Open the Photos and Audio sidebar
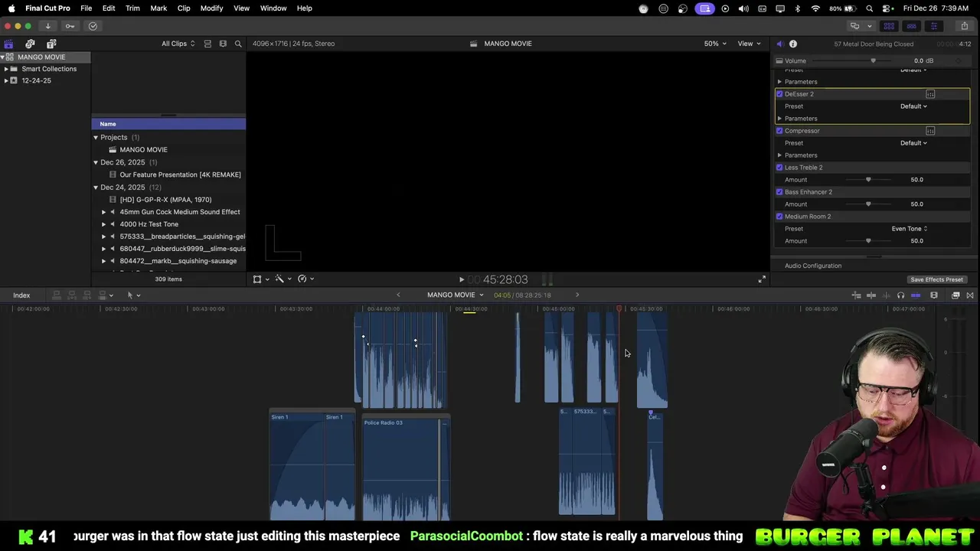 pyautogui.click(x=30, y=44)
